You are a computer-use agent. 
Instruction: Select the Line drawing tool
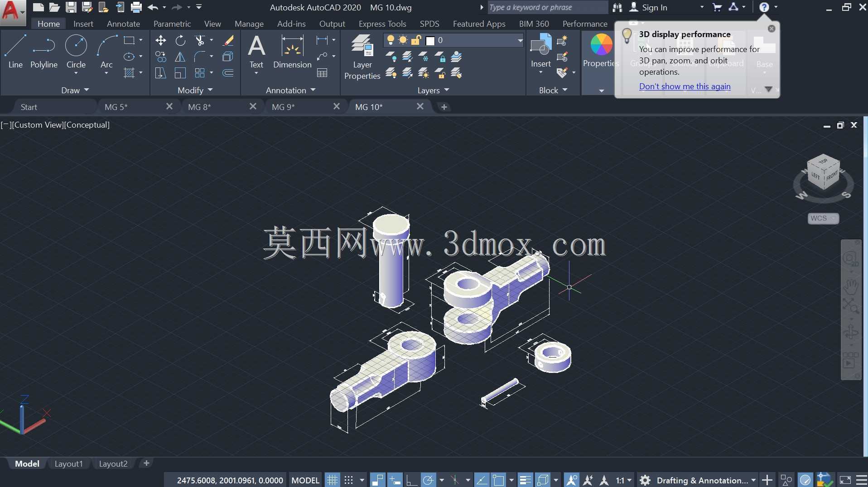point(15,52)
